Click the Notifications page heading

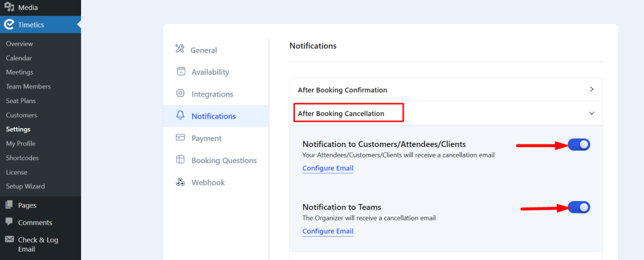[313, 46]
